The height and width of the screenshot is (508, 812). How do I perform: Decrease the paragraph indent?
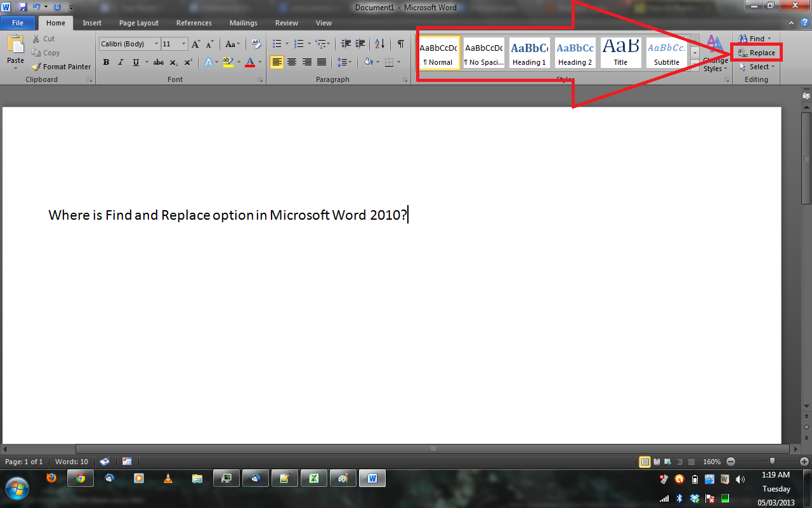click(346, 44)
